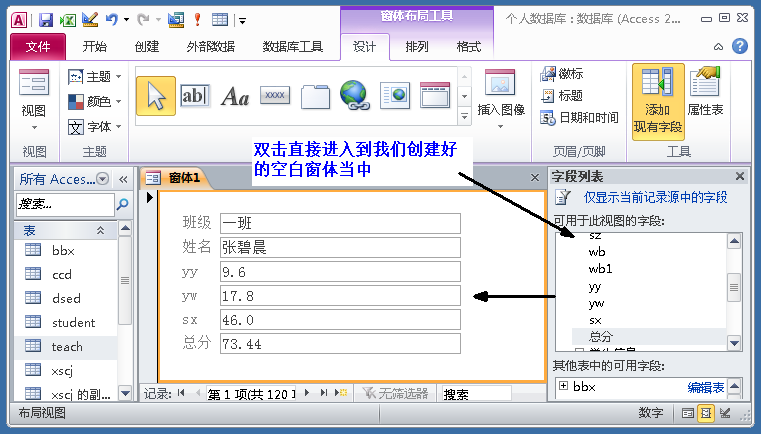Click 徽标 Logo button

pyautogui.click(x=562, y=74)
